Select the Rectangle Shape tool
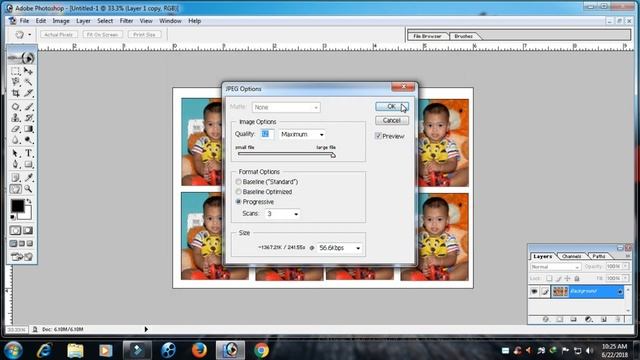 pyautogui.click(x=28, y=164)
